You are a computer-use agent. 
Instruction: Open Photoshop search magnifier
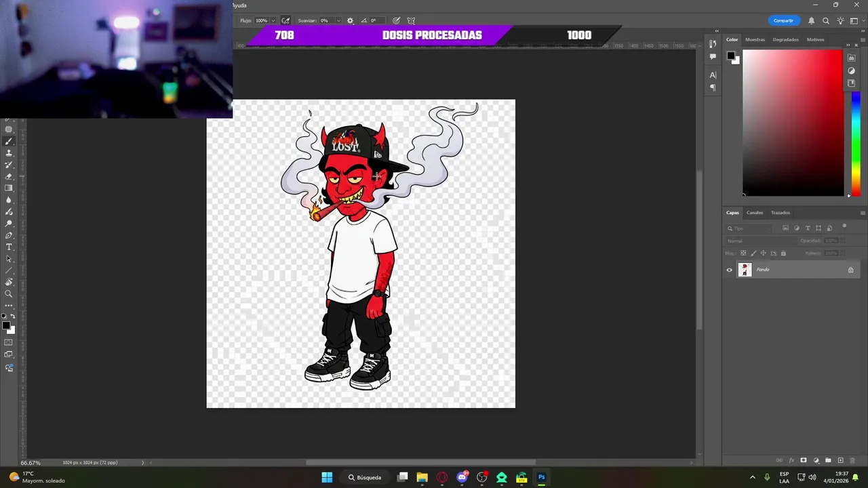pyautogui.click(x=826, y=21)
